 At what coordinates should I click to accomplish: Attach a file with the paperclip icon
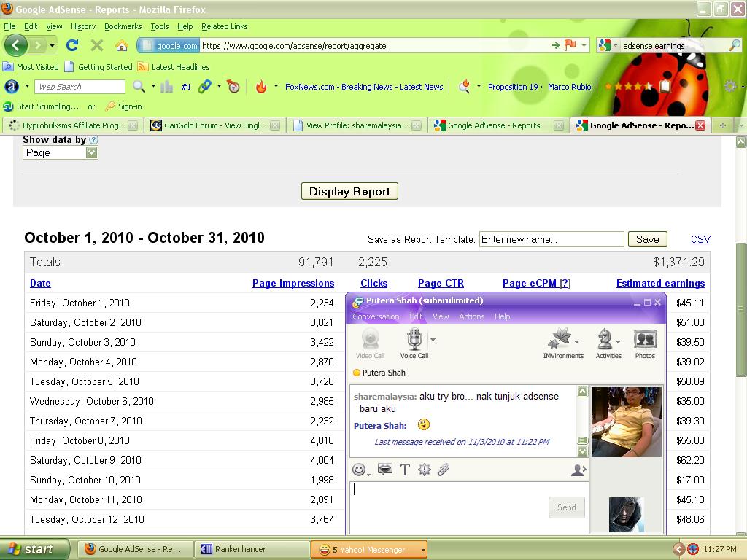(x=444, y=470)
